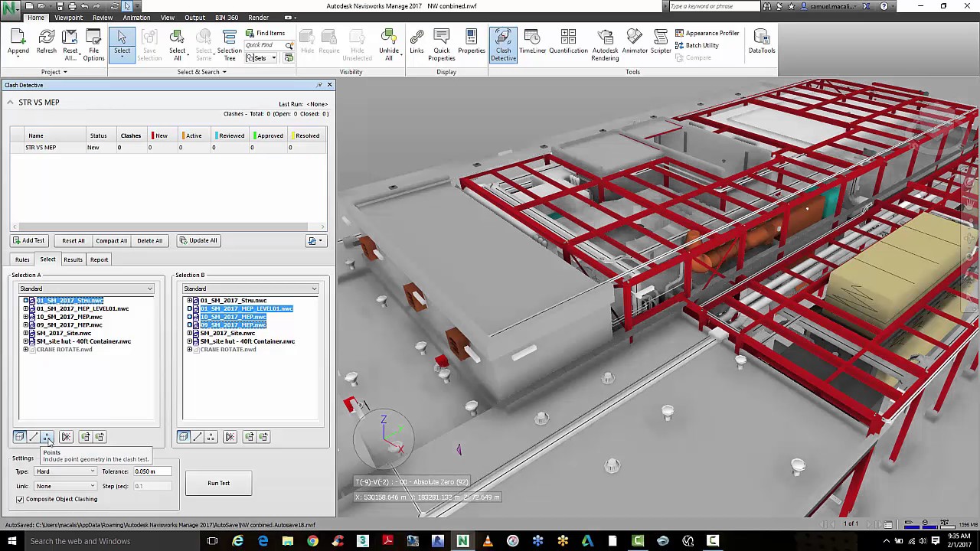Toggle Points geometry for Selection B
Screen dimensions: 980x551
(211, 437)
